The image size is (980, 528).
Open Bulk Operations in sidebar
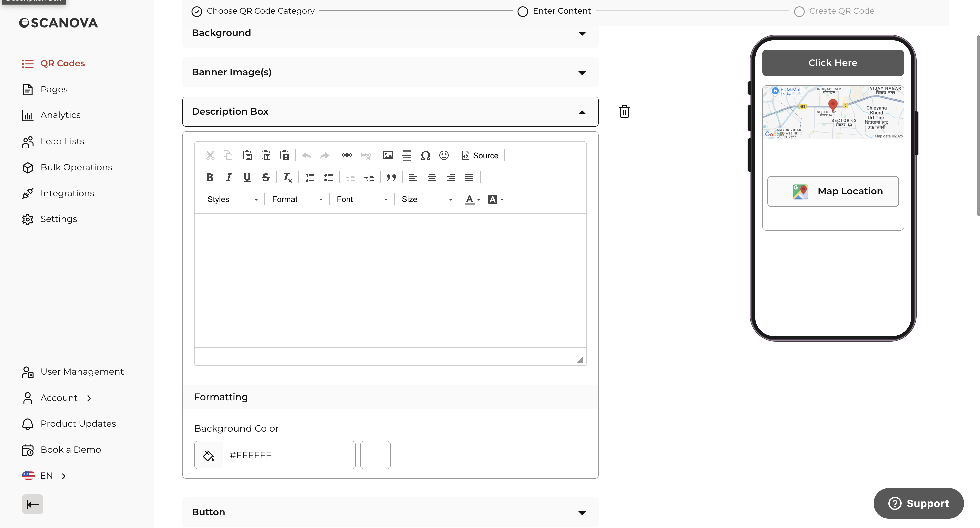[x=67, y=167]
